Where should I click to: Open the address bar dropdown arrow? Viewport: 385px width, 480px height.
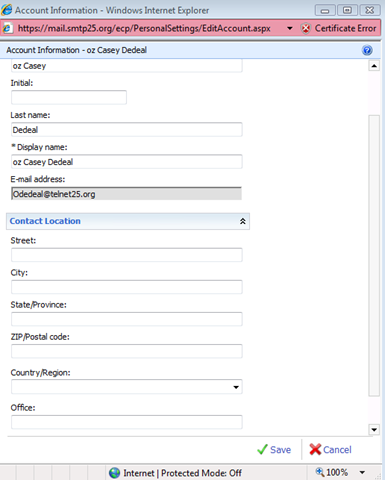coord(290,28)
